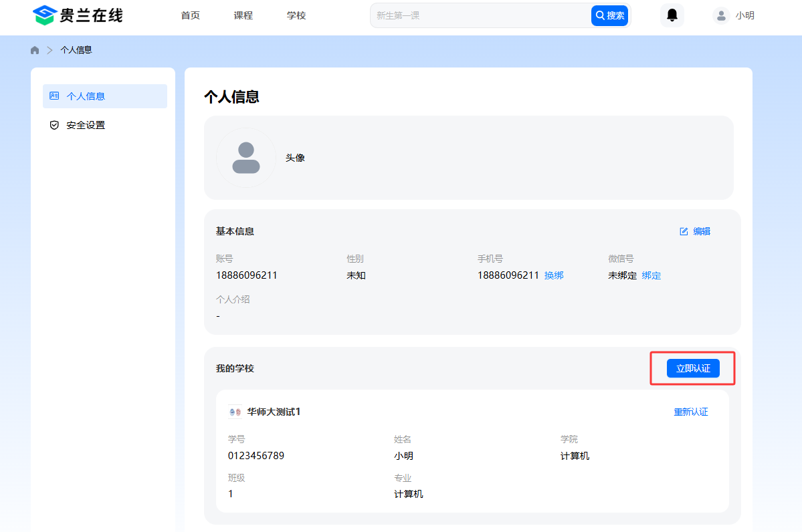Open the 小明 username account menu
The height and width of the screenshot is (532, 802).
[x=744, y=15]
